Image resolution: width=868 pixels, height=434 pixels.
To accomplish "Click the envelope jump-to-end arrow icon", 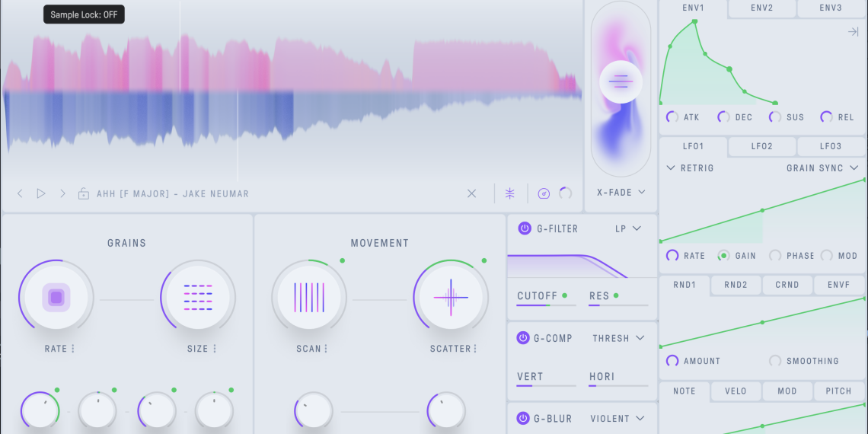I will point(853,32).
